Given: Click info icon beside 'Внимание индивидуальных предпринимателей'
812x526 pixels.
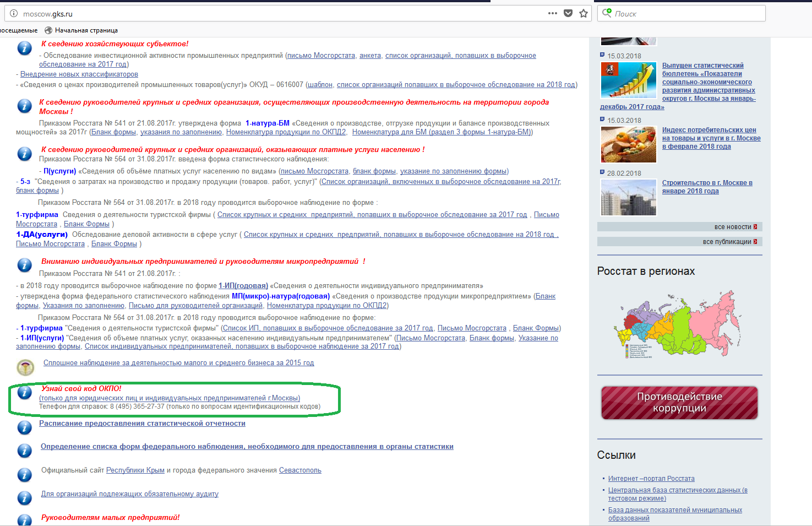Looking at the screenshot, I should click(25, 265).
